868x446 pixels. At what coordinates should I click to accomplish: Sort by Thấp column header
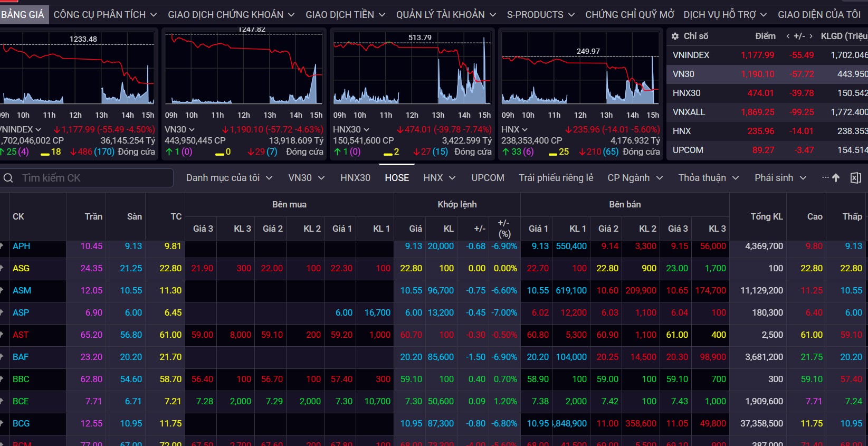[x=852, y=216]
